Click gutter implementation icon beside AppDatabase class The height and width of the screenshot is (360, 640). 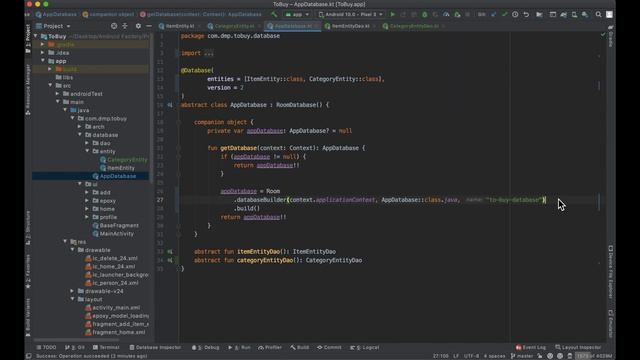tap(170, 105)
